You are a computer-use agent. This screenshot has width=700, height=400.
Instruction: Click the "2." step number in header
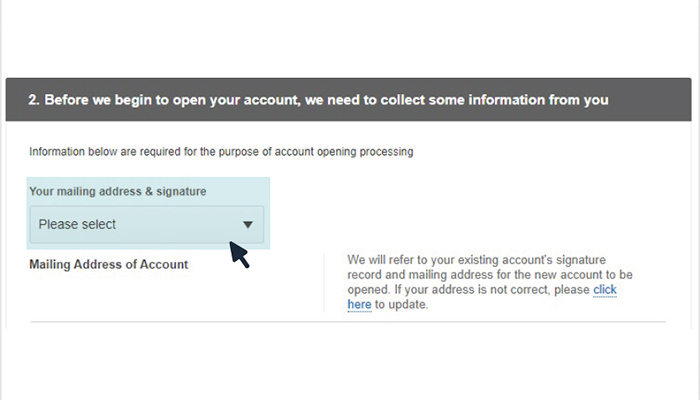coord(34,100)
